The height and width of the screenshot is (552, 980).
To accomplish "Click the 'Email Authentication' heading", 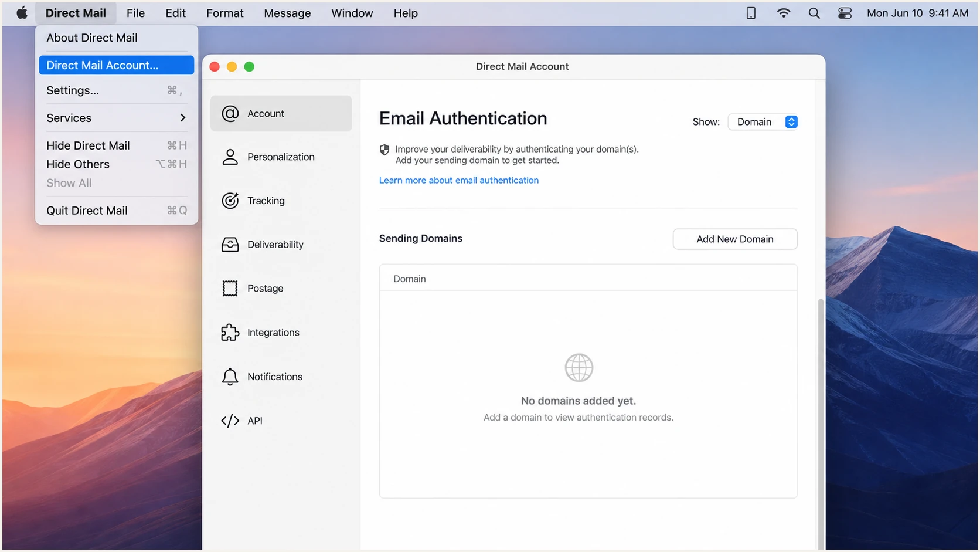I will click(x=463, y=118).
